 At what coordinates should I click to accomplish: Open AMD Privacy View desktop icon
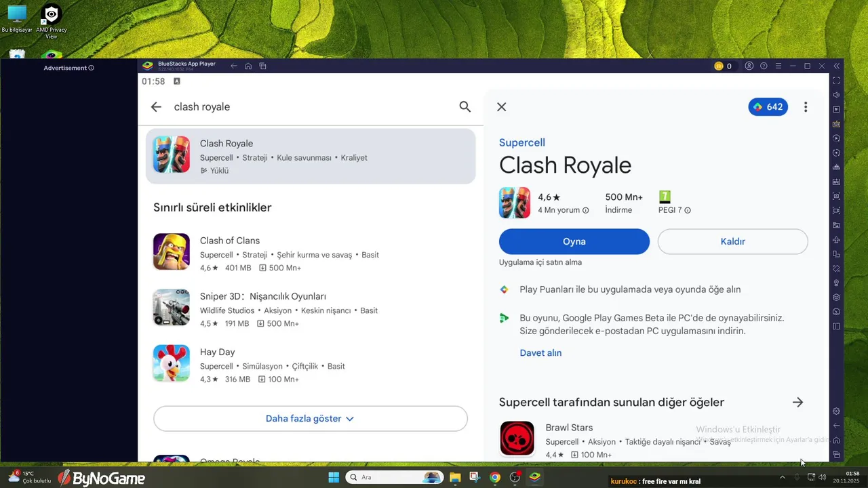pyautogui.click(x=52, y=22)
